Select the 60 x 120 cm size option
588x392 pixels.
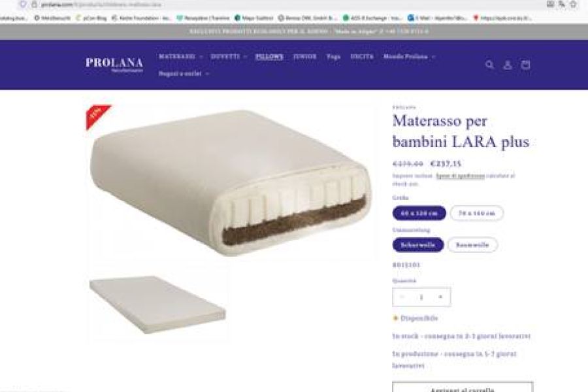[419, 213]
